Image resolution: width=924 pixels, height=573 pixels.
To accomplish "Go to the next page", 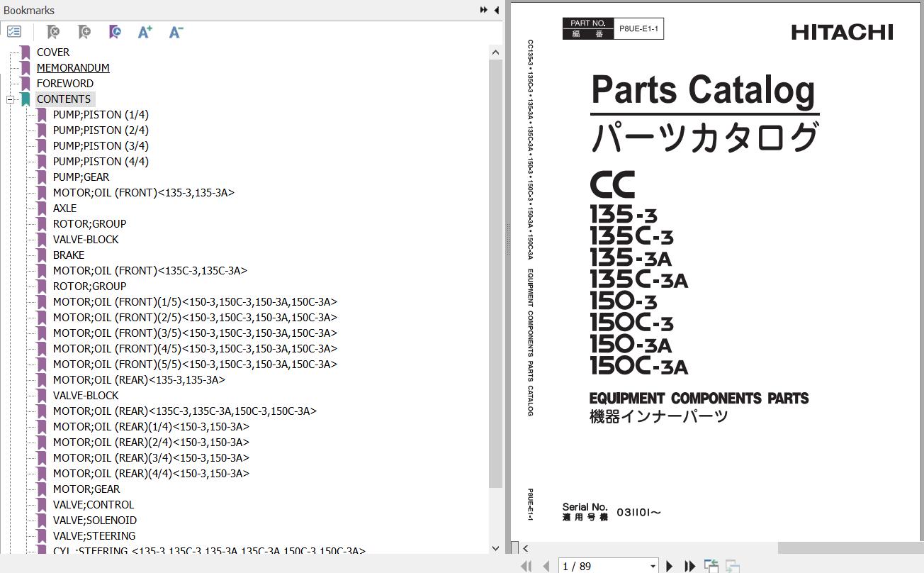I will 670,566.
